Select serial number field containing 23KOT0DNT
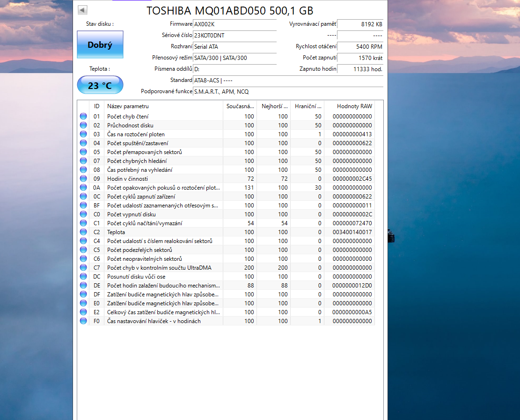Viewport: 520px width, 420px height. click(x=234, y=35)
